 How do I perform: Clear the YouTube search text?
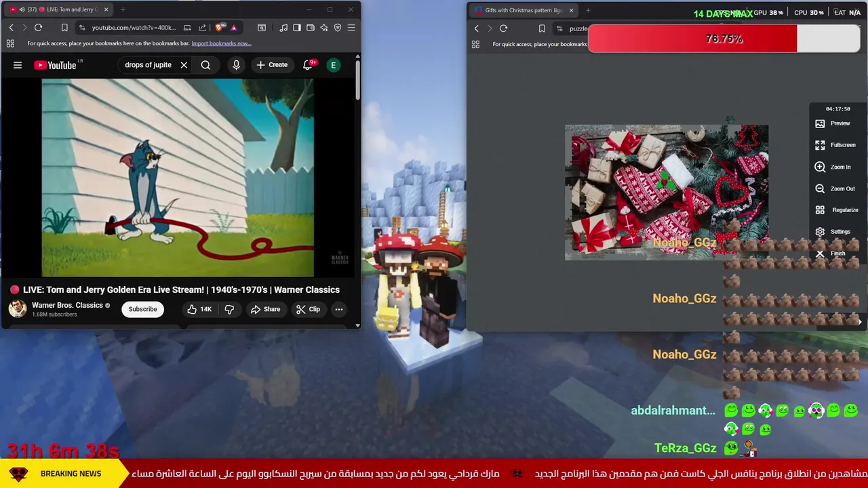[x=184, y=65]
